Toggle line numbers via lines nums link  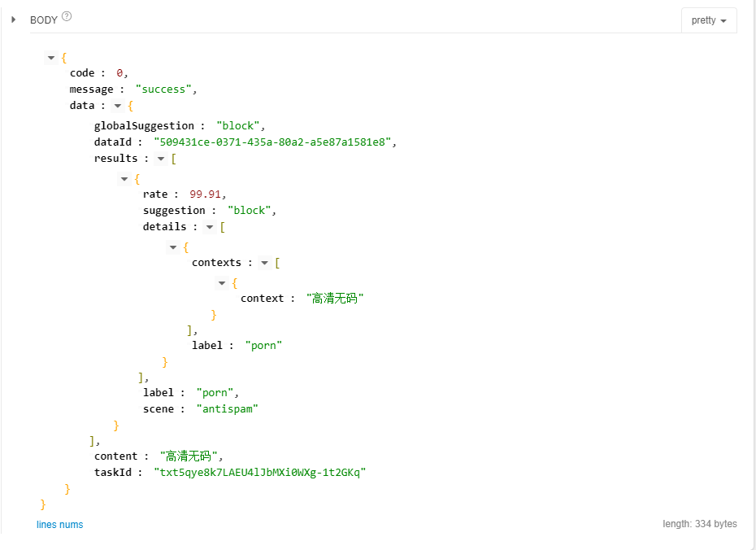[59, 525]
